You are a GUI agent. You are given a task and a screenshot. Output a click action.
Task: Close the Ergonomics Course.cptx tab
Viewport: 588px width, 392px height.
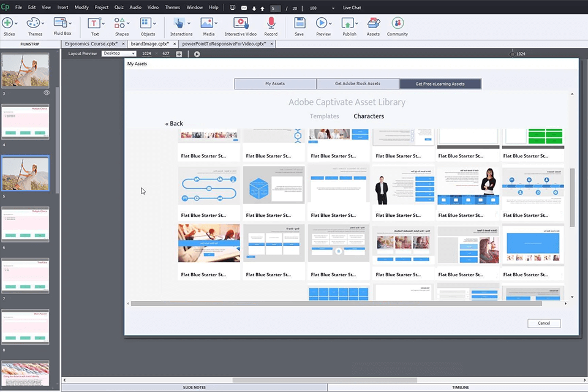pos(123,44)
